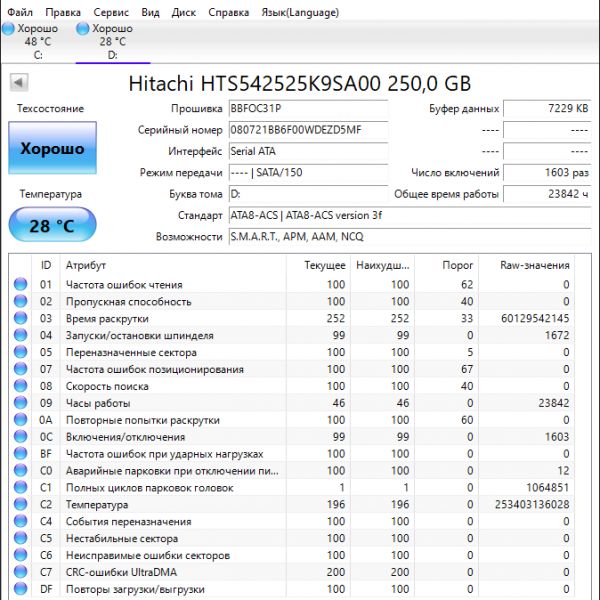
Task: Select the Переназначенные сектора attribute name
Action: [x=131, y=352]
